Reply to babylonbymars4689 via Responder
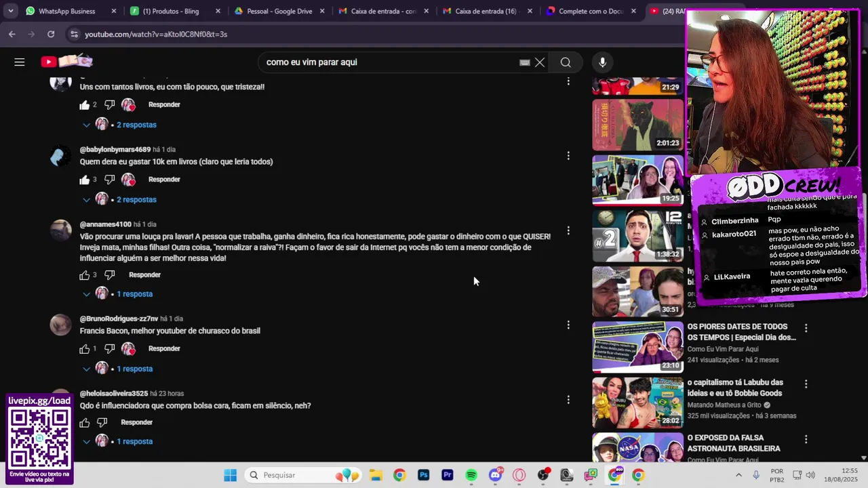 tap(164, 180)
